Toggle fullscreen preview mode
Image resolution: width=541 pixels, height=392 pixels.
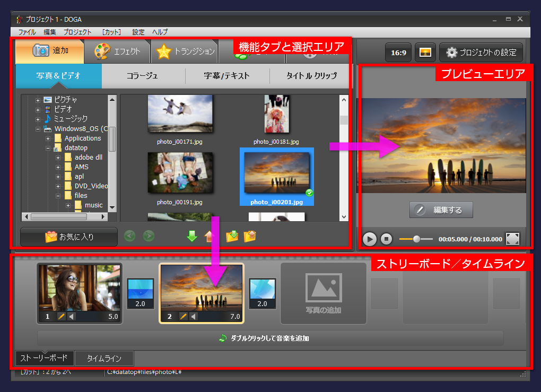coord(512,239)
